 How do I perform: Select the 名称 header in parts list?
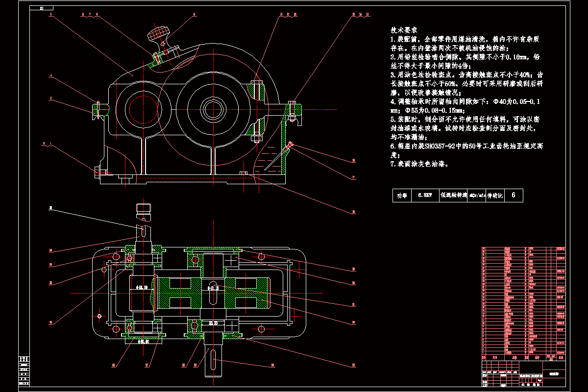coord(514,358)
